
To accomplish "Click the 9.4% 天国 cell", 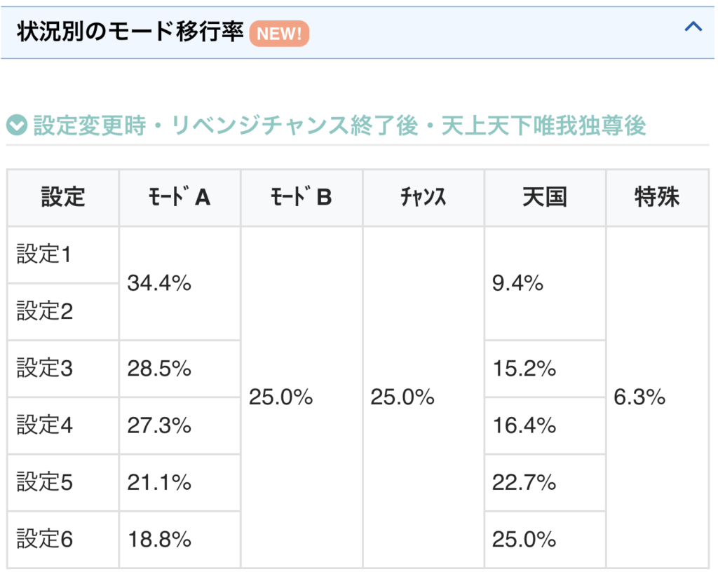I will (x=518, y=283).
